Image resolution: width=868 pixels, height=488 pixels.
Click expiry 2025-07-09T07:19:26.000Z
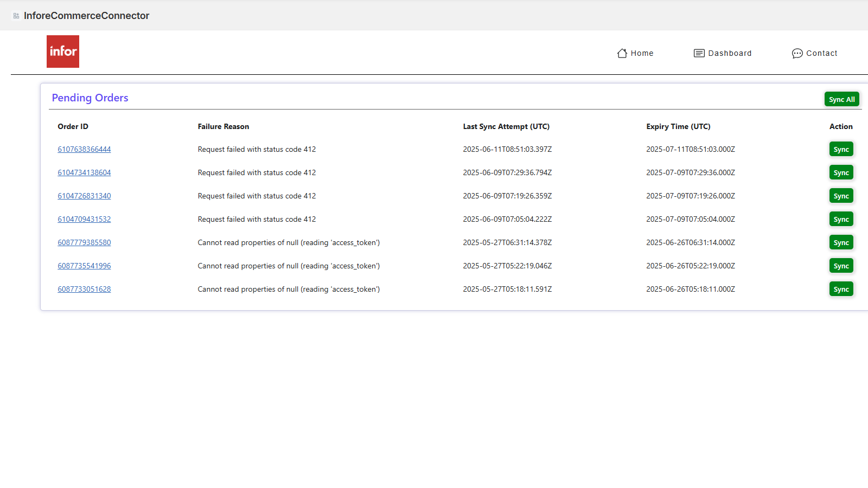pyautogui.click(x=691, y=196)
